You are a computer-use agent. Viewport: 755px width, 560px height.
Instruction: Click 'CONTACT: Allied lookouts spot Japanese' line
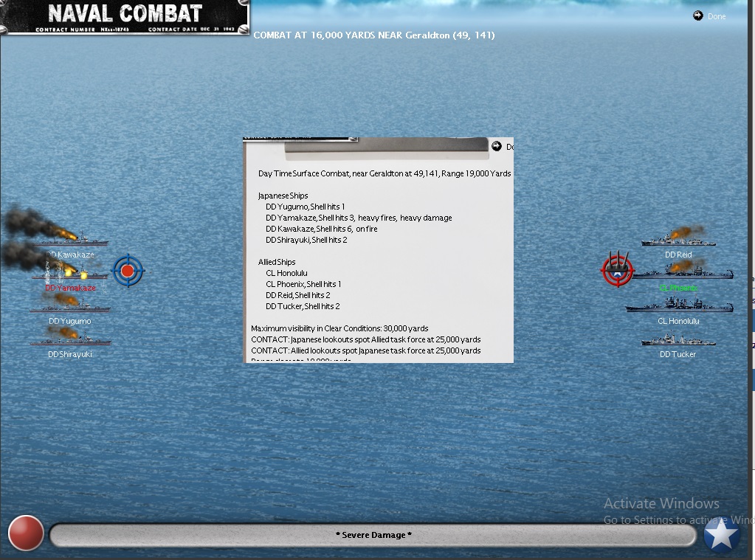click(x=366, y=350)
